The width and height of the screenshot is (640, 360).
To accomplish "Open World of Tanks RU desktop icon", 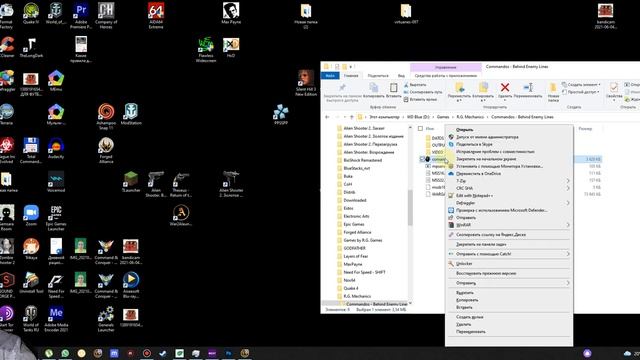I will 31,318.
